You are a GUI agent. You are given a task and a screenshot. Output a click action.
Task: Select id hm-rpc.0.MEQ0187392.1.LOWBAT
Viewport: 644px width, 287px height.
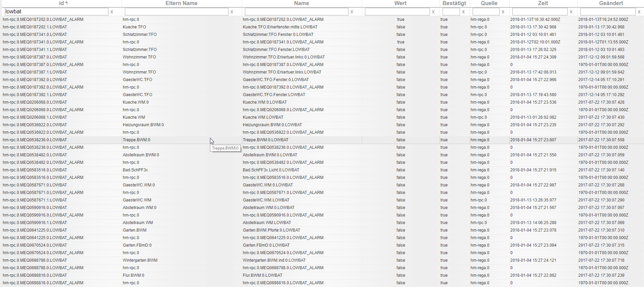click(x=35, y=95)
